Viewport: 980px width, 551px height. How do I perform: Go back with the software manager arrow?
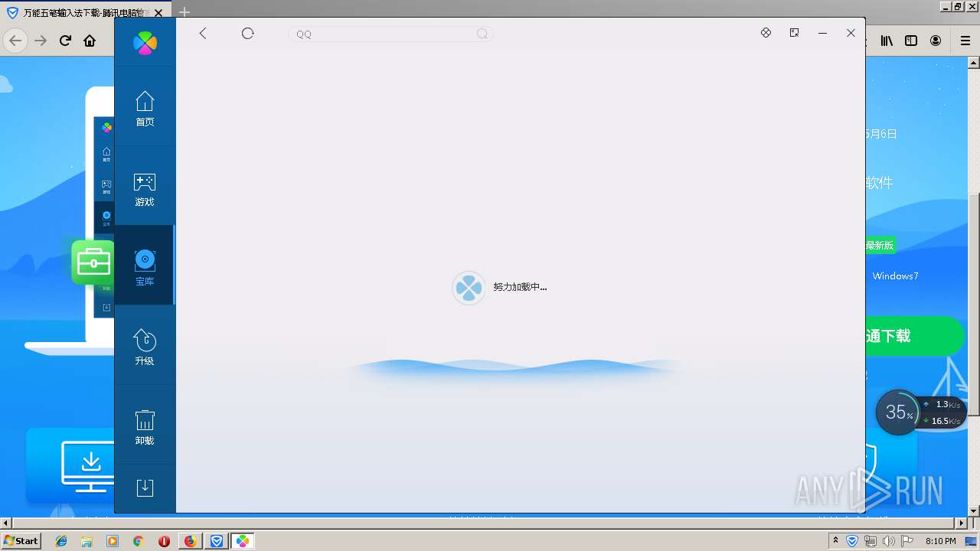click(203, 33)
